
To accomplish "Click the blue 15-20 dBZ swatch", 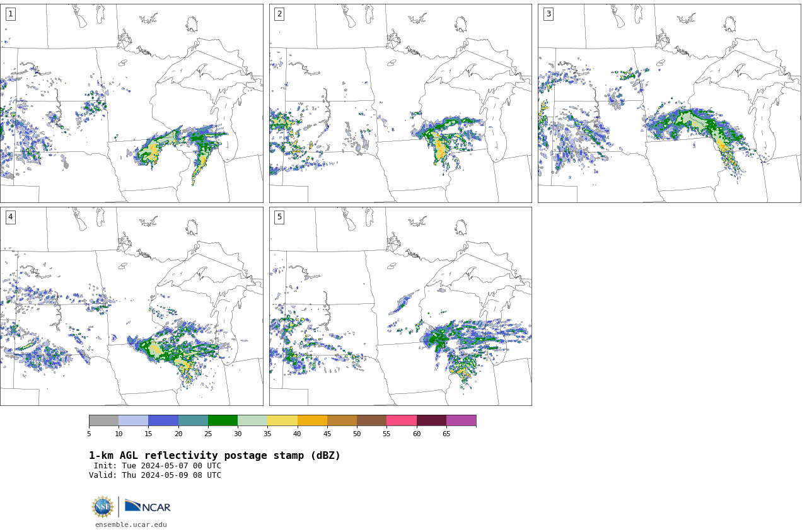I will point(163,420).
